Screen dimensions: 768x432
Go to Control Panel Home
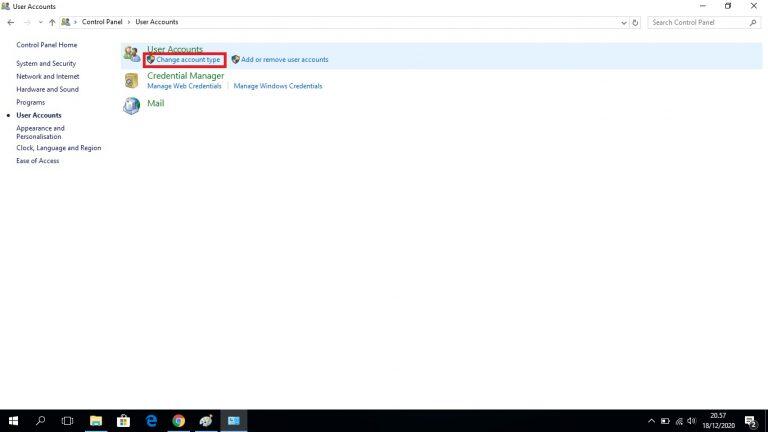point(46,45)
